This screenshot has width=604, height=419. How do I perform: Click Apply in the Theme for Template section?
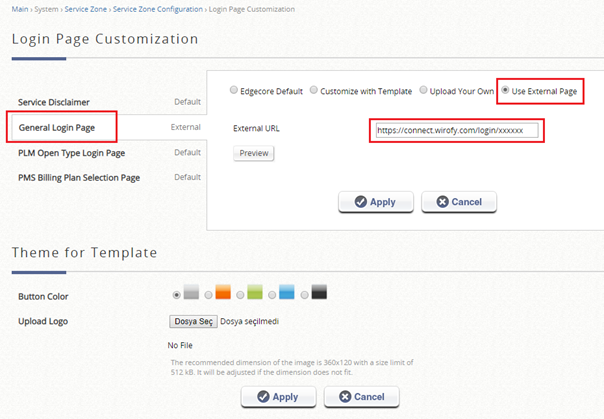pos(277,396)
